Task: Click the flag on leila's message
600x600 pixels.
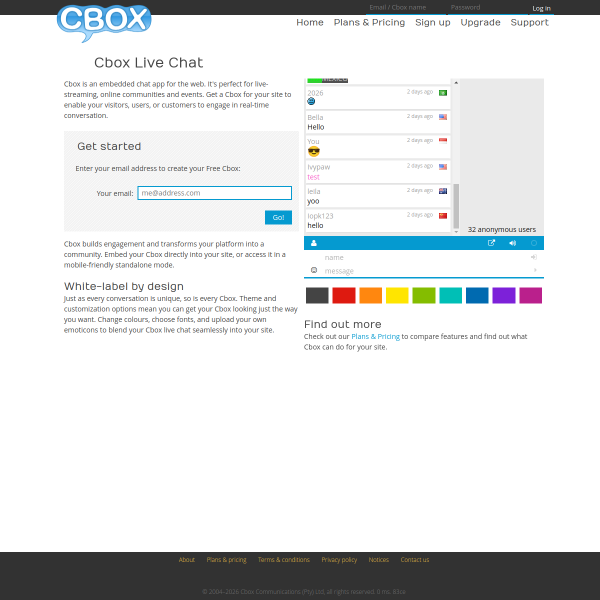Action: click(443, 191)
